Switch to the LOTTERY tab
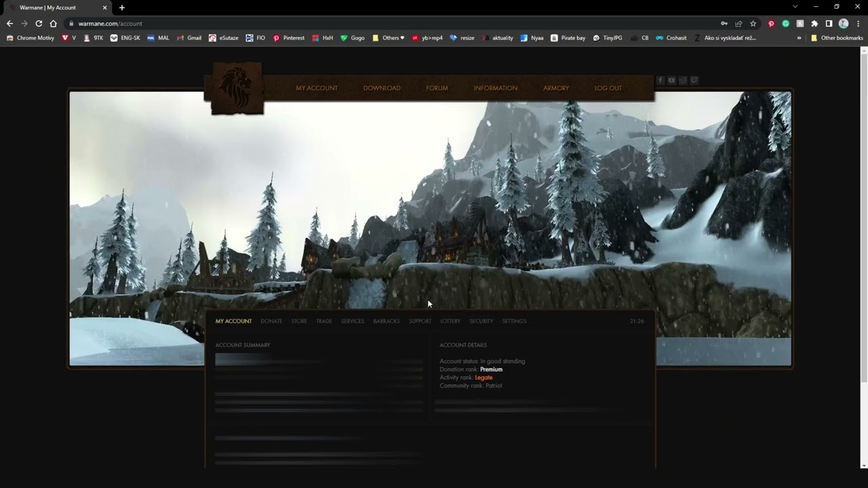Screen dimensions: 868x488 tap(450, 321)
